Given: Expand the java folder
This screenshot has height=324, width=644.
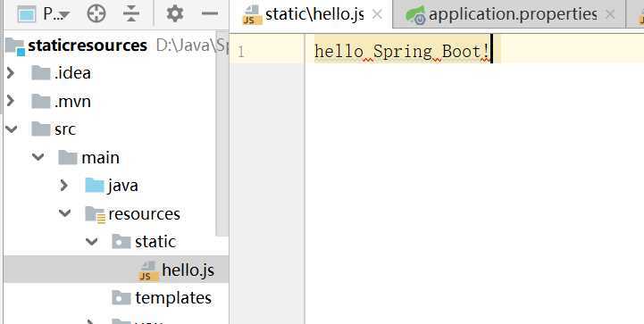Looking at the screenshot, I should [63, 186].
